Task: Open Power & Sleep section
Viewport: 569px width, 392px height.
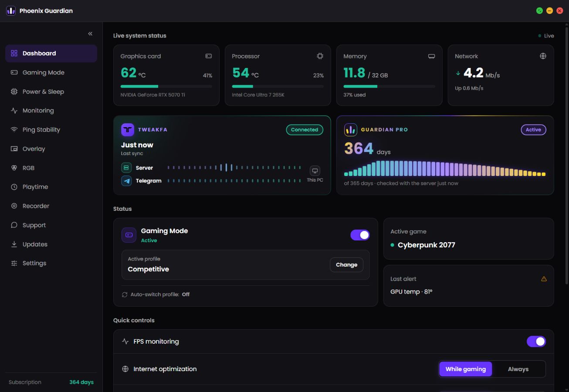Action: tap(51, 91)
